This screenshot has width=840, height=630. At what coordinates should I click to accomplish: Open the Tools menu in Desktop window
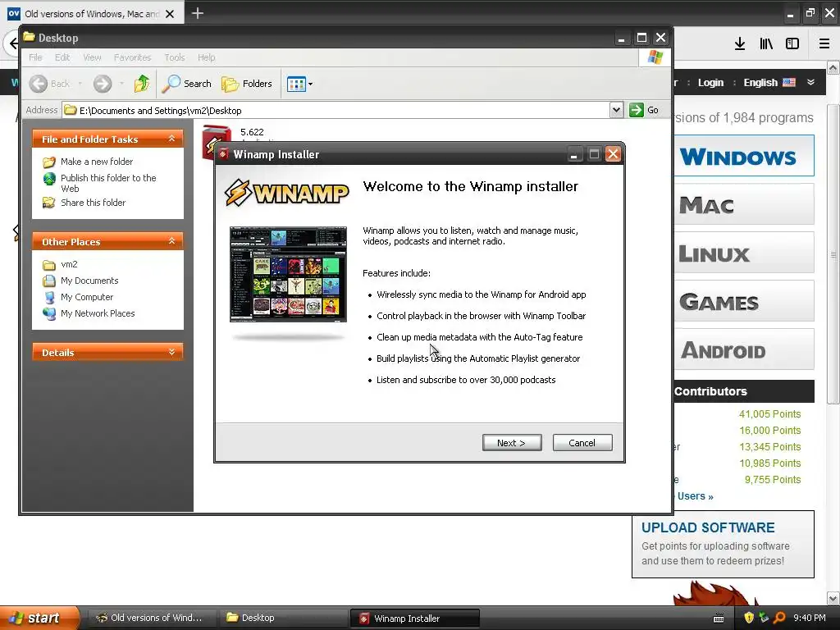(175, 57)
